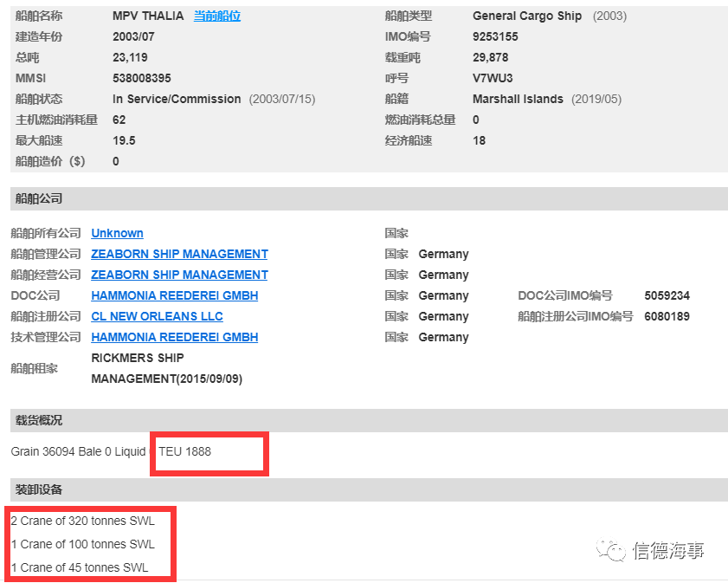Select the 船舶租家 label

click(35, 369)
